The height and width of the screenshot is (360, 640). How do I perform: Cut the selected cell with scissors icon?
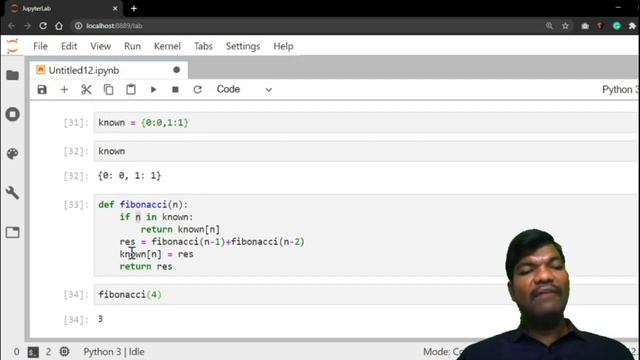[x=86, y=89]
